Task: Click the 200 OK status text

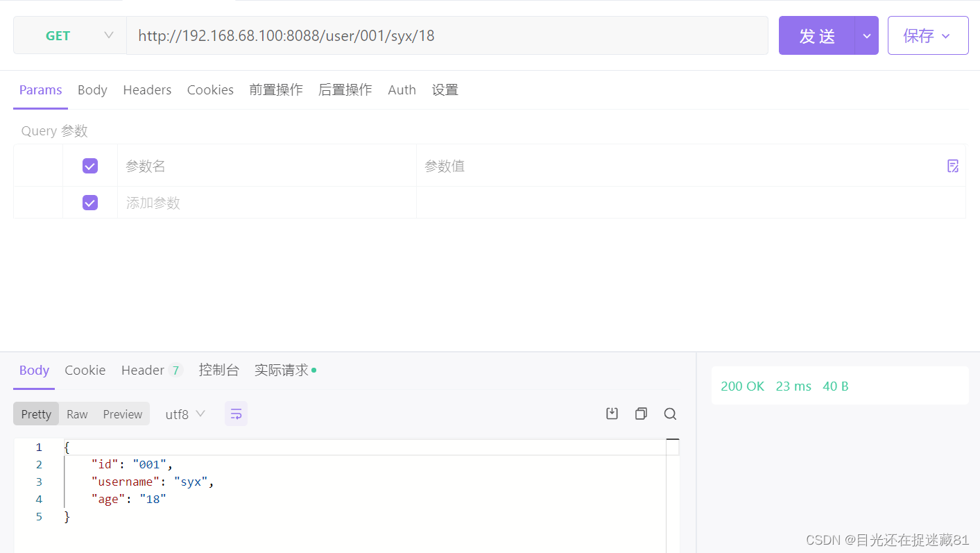Action: pos(742,386)
